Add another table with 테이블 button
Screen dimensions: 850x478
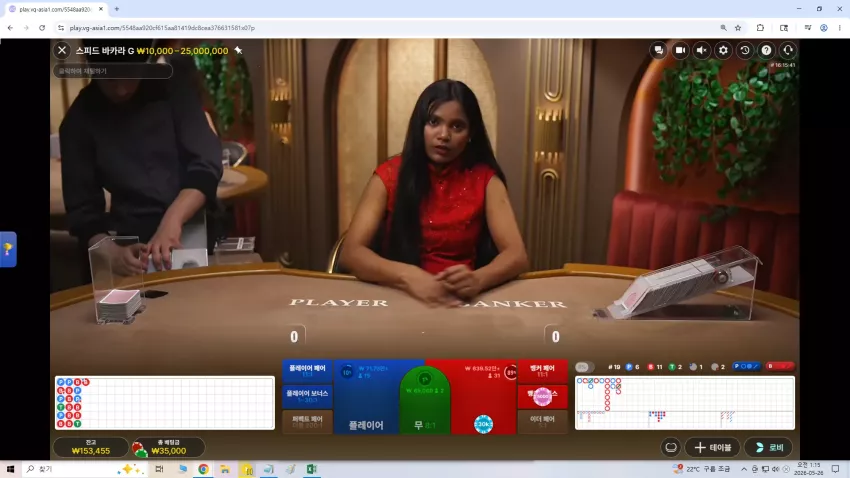(713, 447)
